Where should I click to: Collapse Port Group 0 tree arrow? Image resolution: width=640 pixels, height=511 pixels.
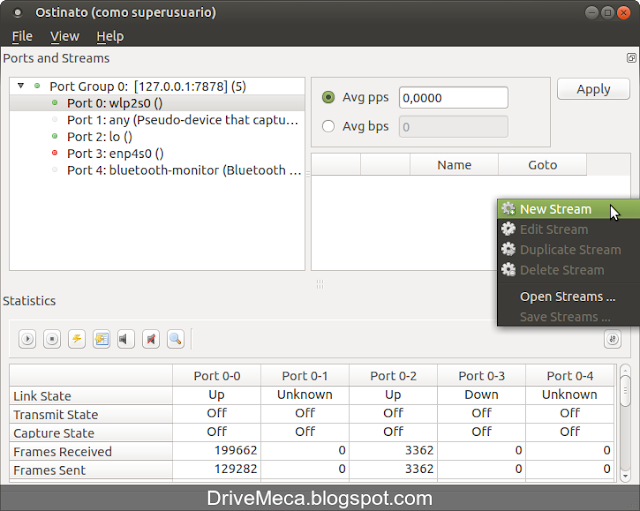click(20, 86)
